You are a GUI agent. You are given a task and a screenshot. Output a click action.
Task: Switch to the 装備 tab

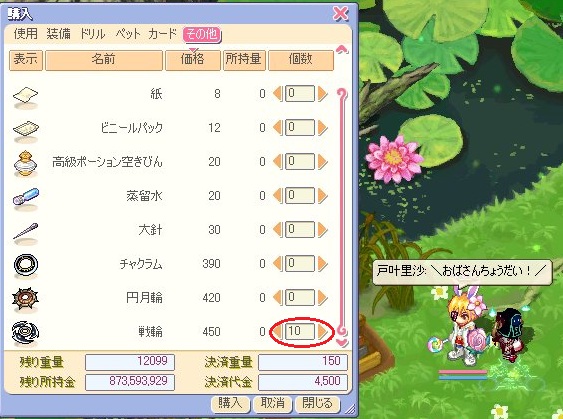[x=58, y=34]
